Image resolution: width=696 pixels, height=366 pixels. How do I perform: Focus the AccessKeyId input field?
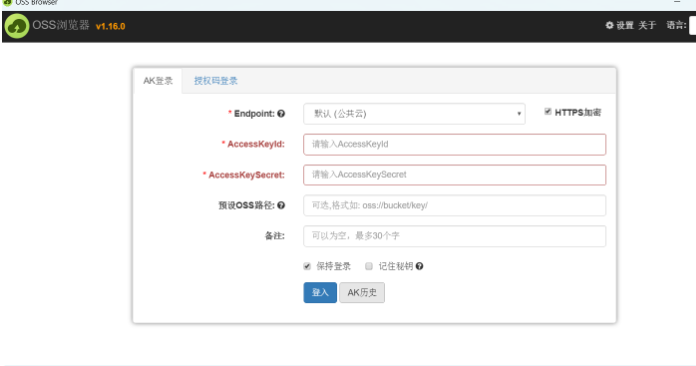pyautogui.click(x=455, y=144)
